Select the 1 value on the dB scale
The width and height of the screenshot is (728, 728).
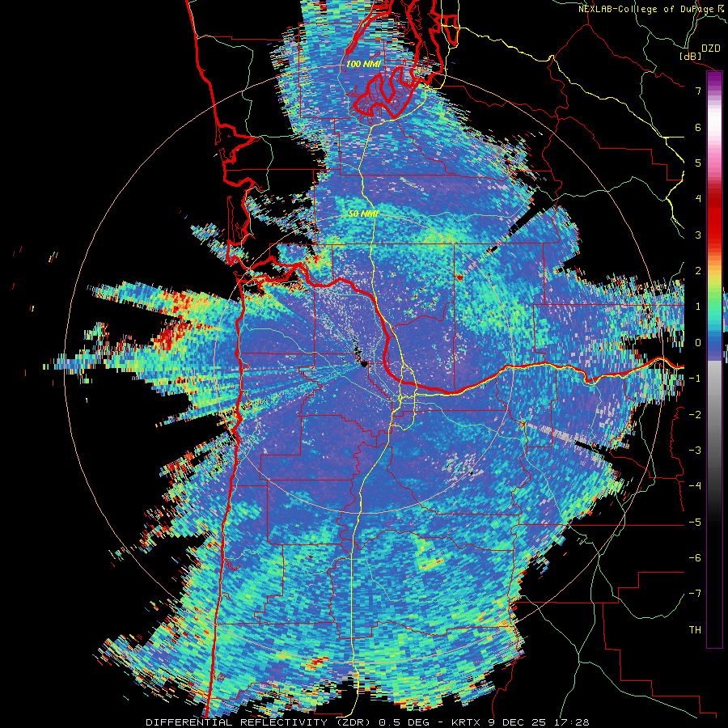tap(698, 307)
